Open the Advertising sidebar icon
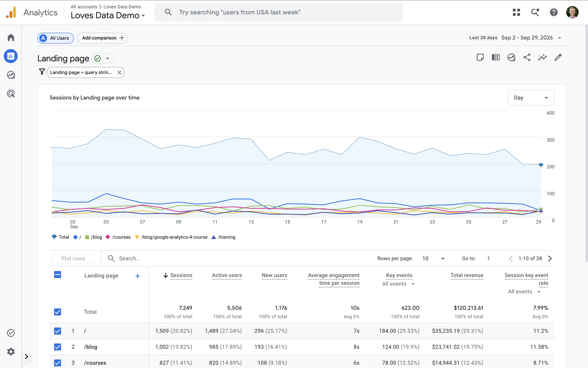588x368 pixels. pyautogui.click(x=11, y=94)
